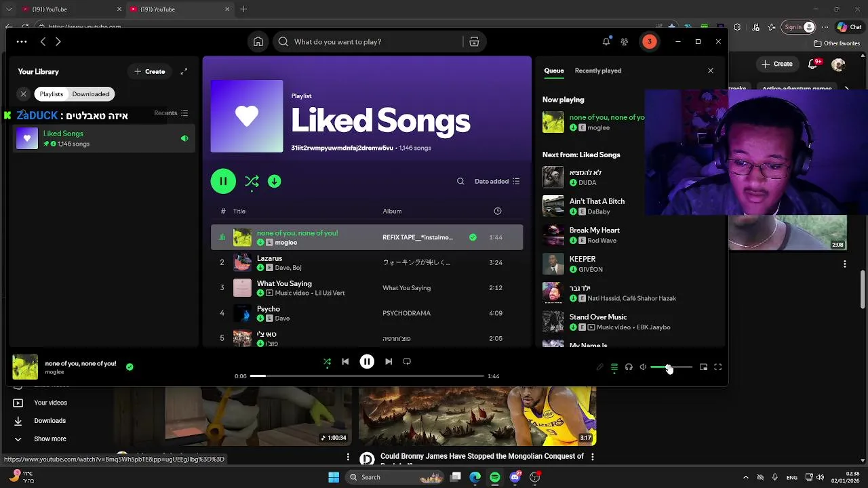Expand Your Library to full view

[x=184, y=71]
